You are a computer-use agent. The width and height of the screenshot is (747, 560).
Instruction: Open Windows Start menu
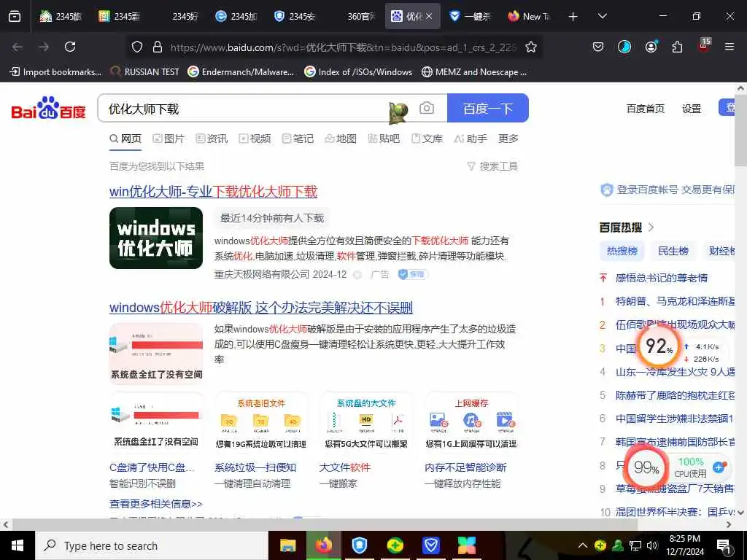[18, 545]
